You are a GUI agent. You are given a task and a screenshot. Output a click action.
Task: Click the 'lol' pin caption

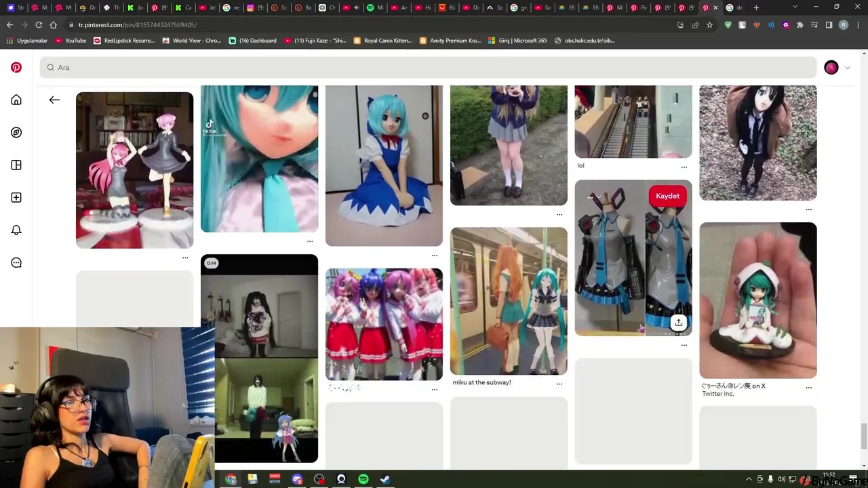[580, 165]
